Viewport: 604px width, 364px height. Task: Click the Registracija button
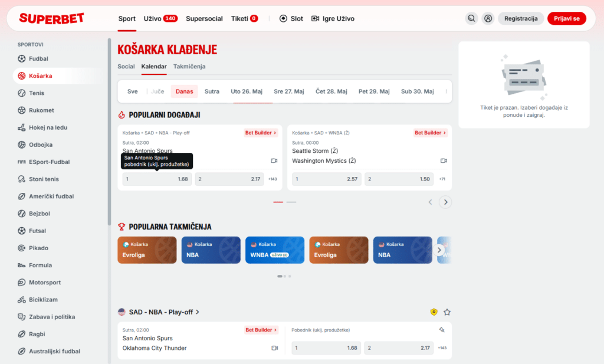tap(521, 18)
